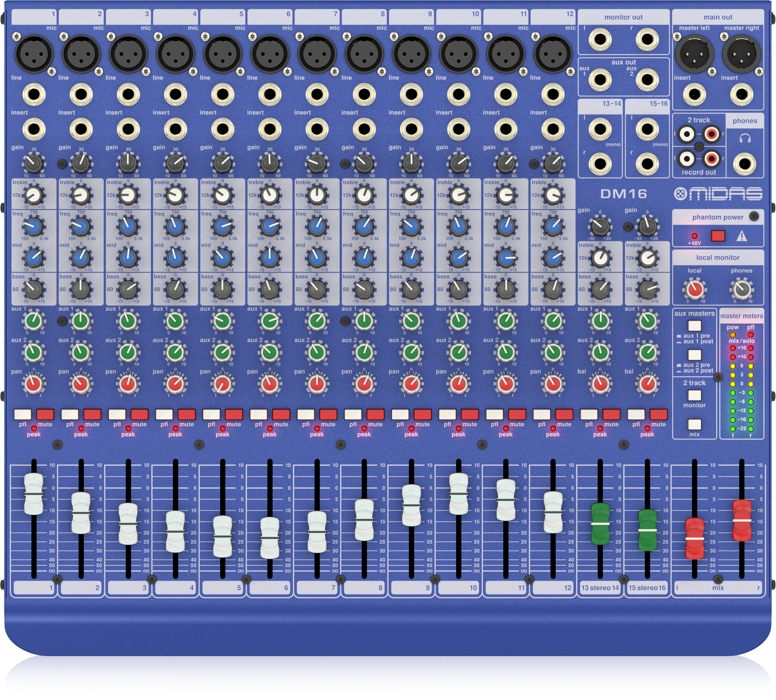Click channel 10 red pan knob
Image resolution: width=776 pixels, height=700 pixels.
459,384
